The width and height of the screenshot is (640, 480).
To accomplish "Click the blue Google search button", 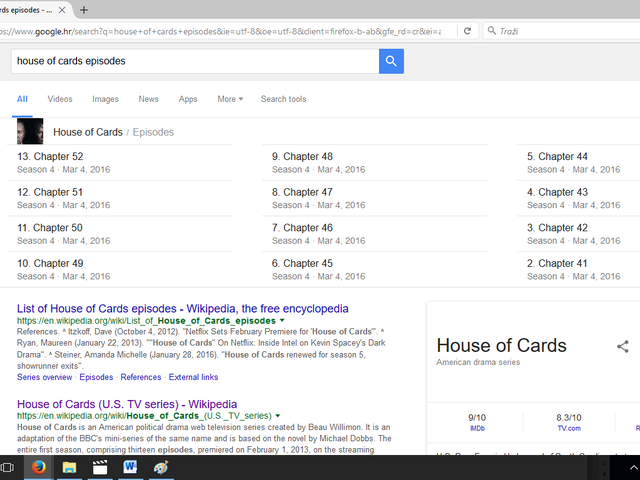I will coord(391,61).
